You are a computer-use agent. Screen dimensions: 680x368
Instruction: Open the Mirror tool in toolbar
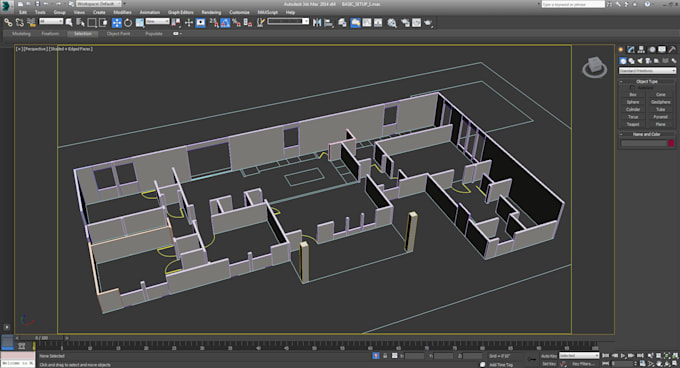tap(317, 23)
